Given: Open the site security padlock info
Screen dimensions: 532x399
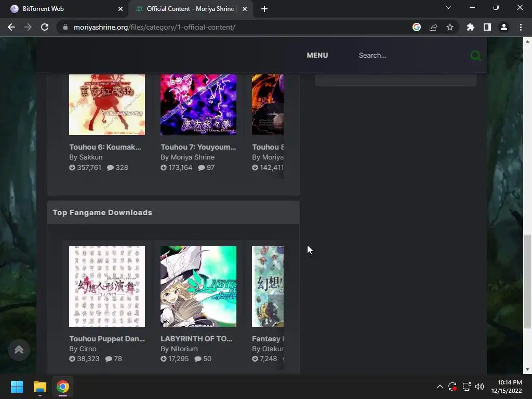Looking at the screenshot, I should [x=65, y=27].
